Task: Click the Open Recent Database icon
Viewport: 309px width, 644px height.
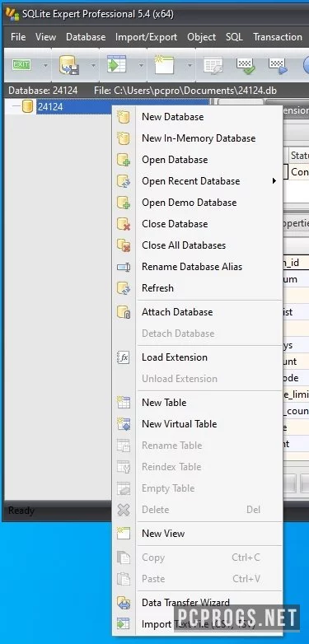Action: coord(124,181)
